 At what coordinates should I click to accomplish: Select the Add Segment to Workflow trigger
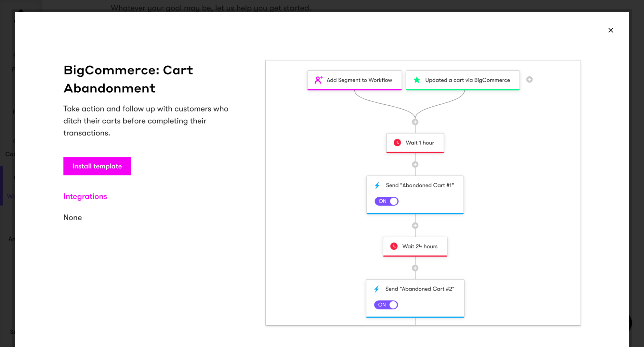(x=354, y=80)
